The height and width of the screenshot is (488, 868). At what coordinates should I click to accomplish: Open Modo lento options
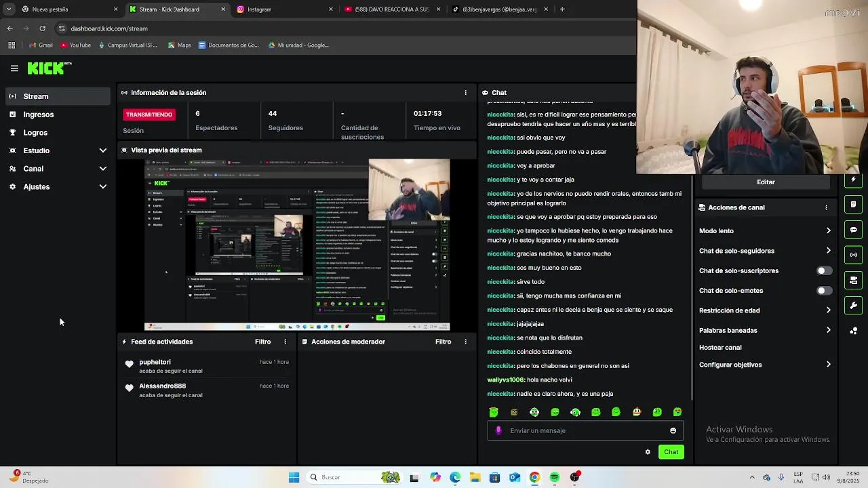(x=765, y=231)
